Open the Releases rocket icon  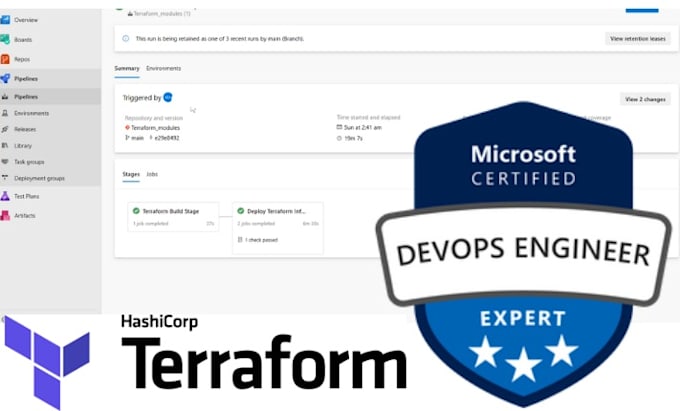[5, 129]
